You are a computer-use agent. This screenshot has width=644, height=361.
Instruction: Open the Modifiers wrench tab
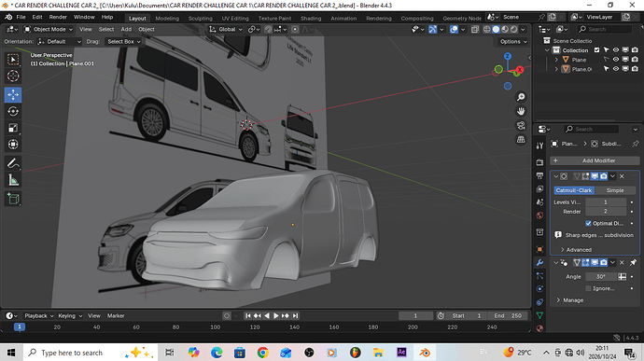coord(540,262)
